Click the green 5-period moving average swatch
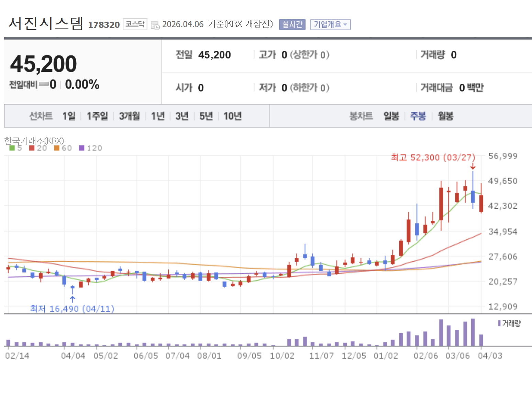 coord(12,148)
